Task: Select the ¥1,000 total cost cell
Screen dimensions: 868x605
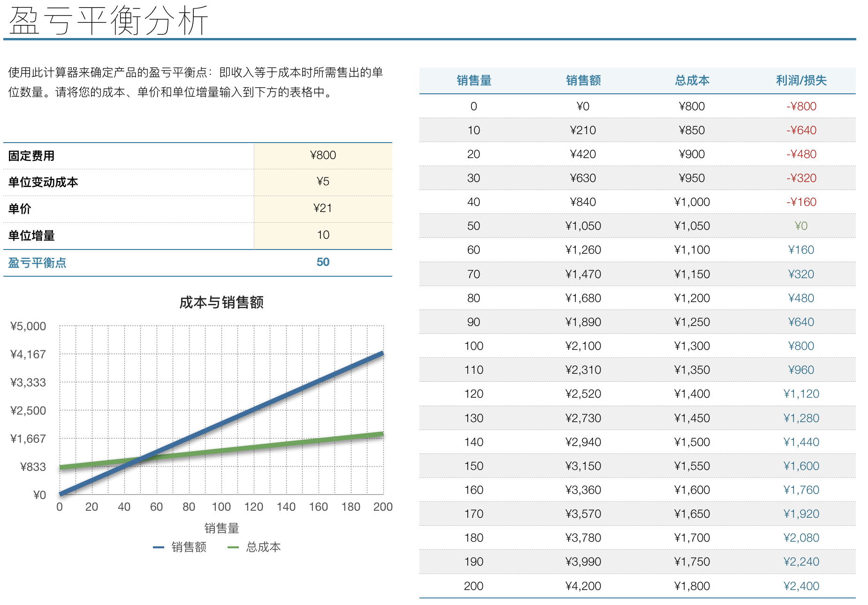Action: pos(692,202)
